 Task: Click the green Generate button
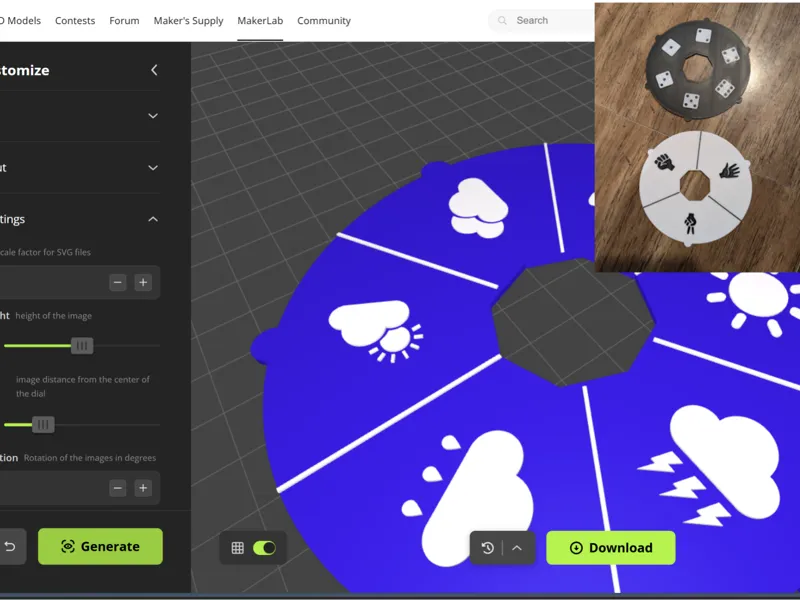tap(101, 546)
